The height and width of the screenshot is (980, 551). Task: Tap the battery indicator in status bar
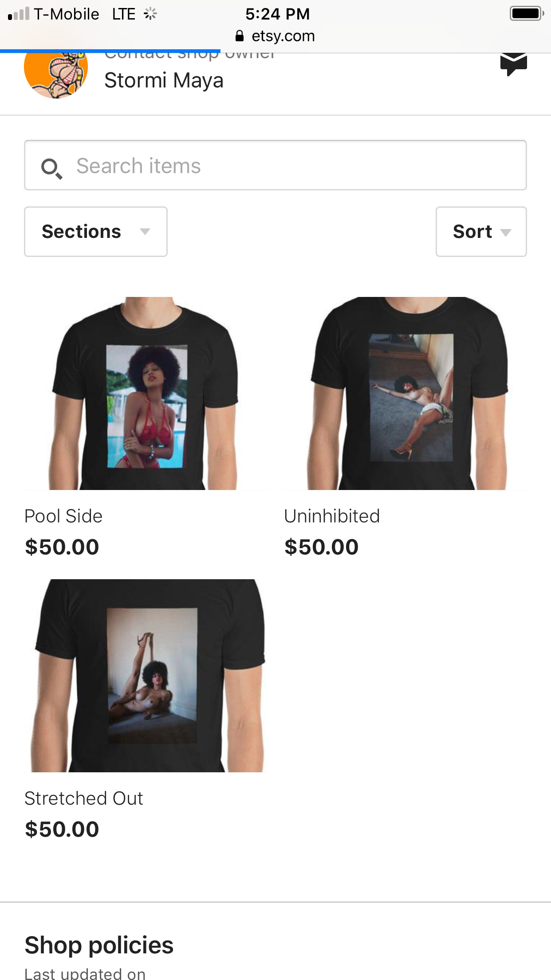point(527,13)
